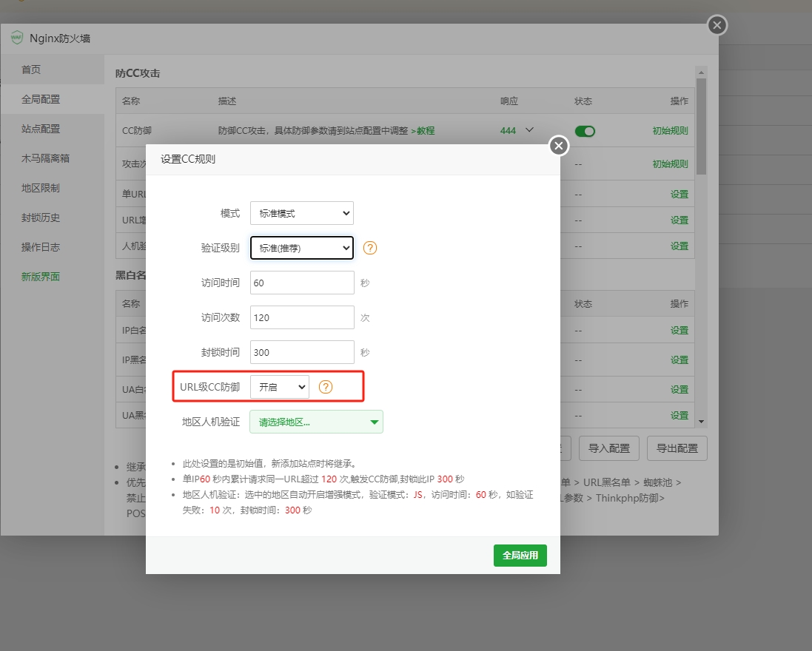The height and width of the screenshot is (651, 812).
Task: Click the scrollbar down arrow
Action: [701, 422]
